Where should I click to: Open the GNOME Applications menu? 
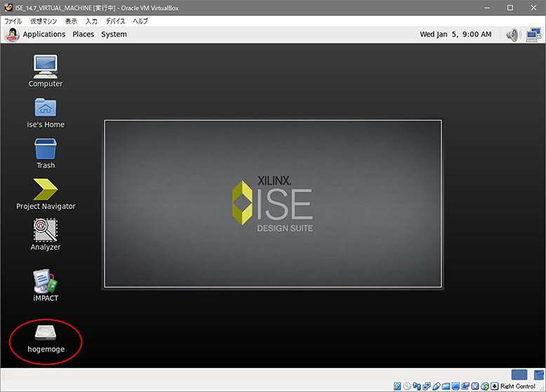(x=44, y=34)
